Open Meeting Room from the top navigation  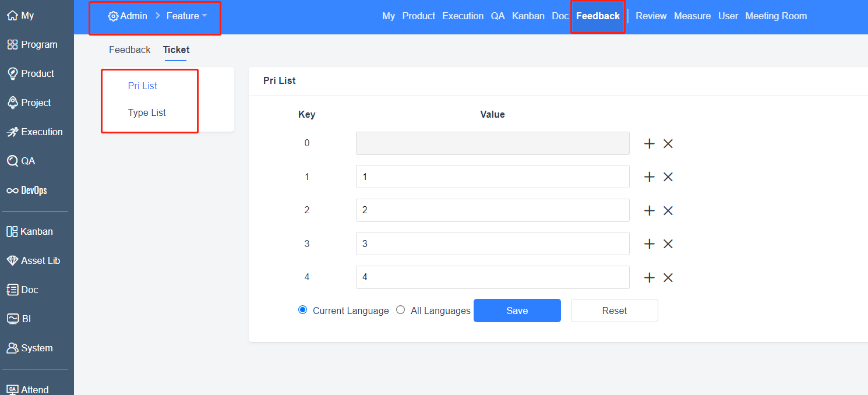pos(776,16)
